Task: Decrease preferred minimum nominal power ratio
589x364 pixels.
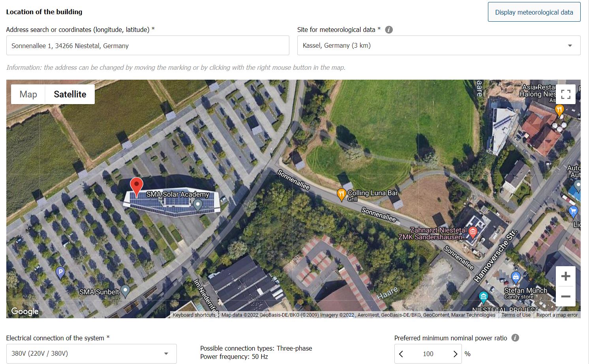Action: [401, 354]
